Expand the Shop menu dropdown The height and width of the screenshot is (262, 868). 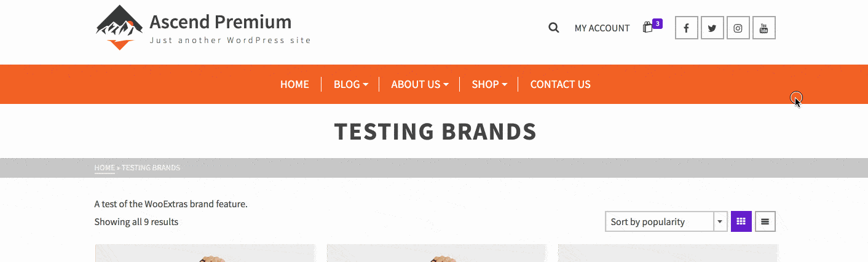pyautogui.click(x=489, y=84)
